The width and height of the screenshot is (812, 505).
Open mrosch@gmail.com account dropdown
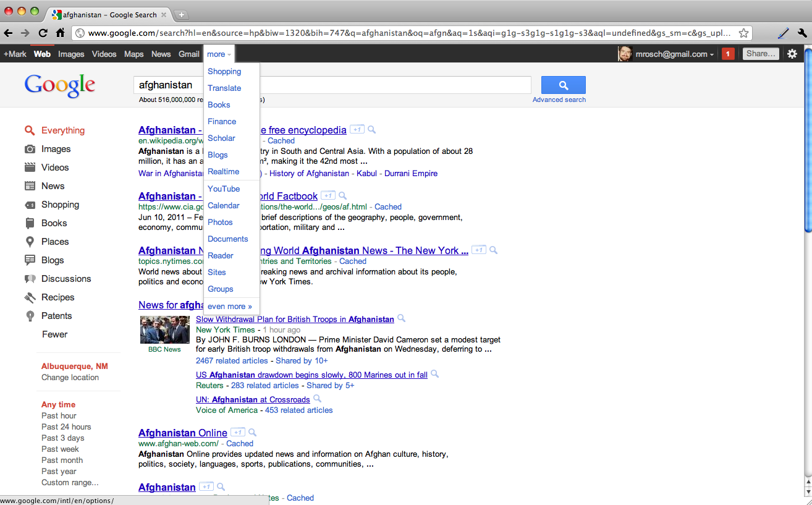click(x=674, y=54)
